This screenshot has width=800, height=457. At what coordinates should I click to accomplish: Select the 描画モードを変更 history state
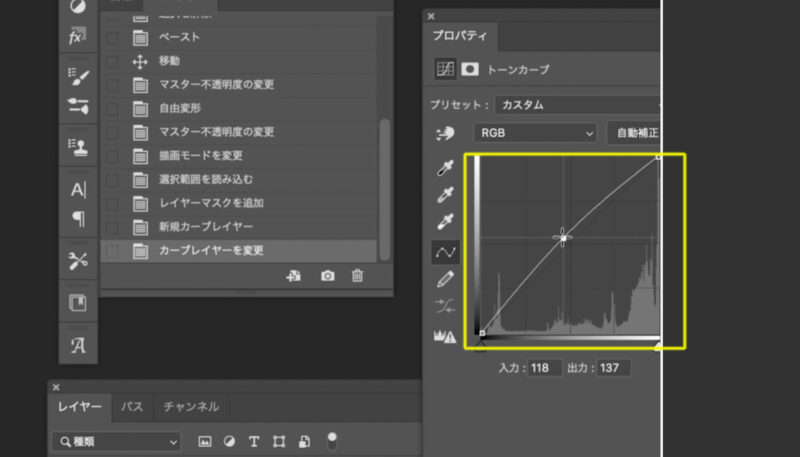239,156
